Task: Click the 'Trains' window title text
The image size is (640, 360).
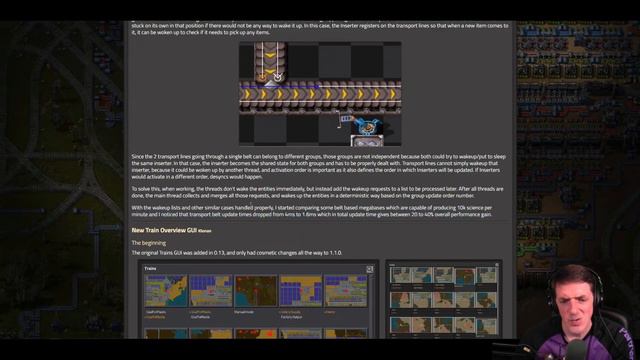Action: click(150, 269)
